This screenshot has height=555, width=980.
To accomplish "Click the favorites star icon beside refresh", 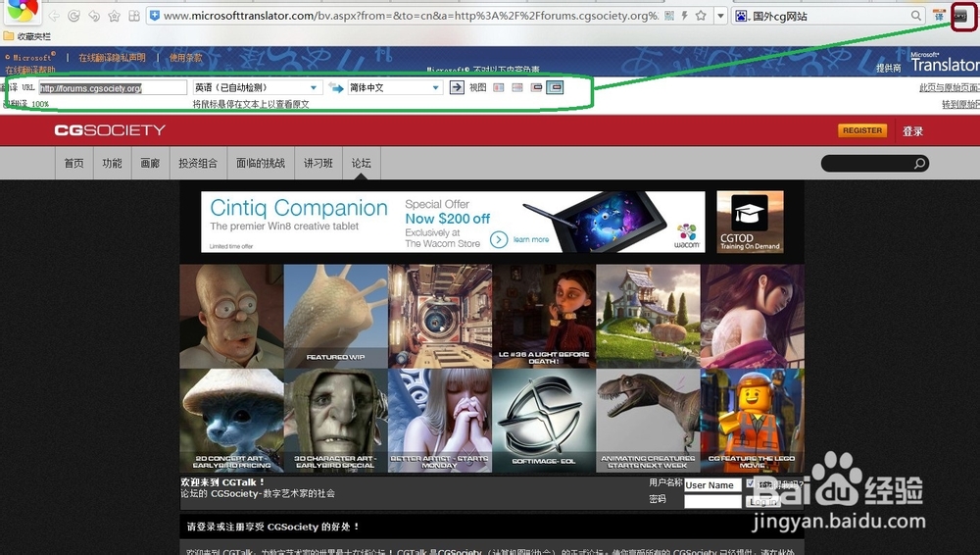I will coord(114,16).
